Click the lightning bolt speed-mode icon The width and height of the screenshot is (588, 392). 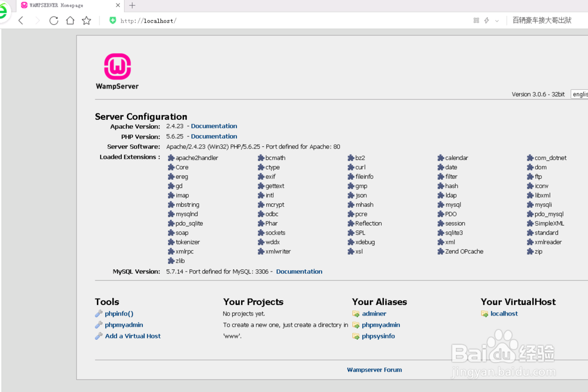[487, 21]
